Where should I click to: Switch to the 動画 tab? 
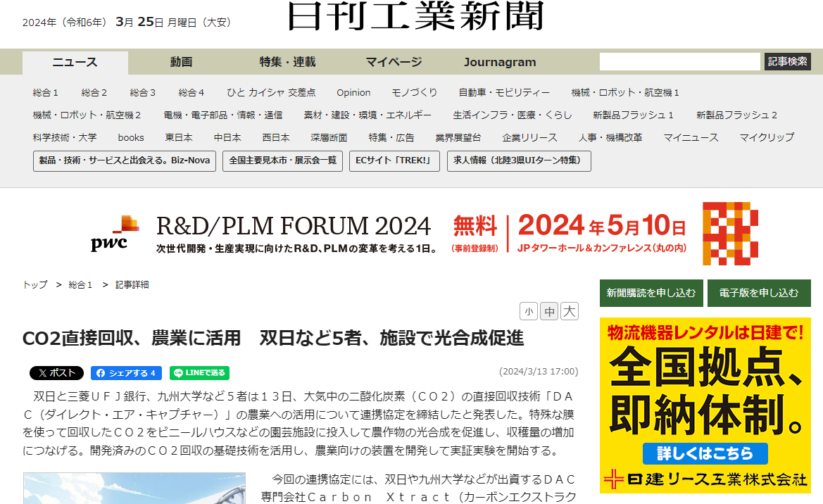[181, 62]
